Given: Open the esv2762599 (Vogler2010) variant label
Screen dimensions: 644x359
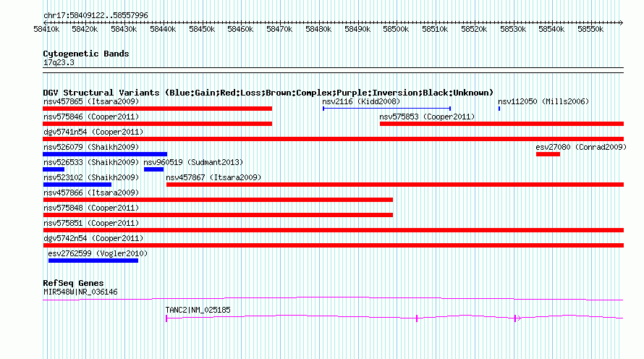Looking at the screenshot, I should [x=98, y=253].
